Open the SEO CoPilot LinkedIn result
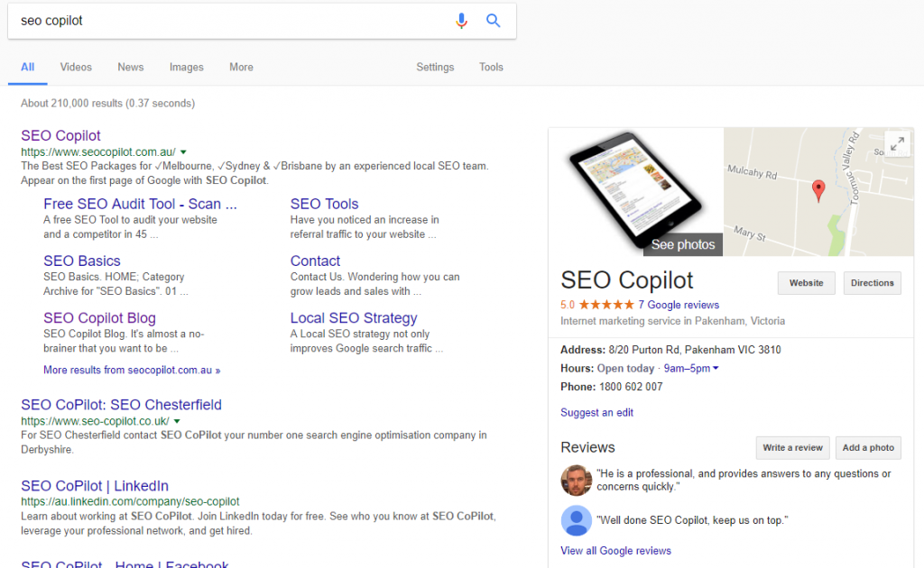 (95, 486)
